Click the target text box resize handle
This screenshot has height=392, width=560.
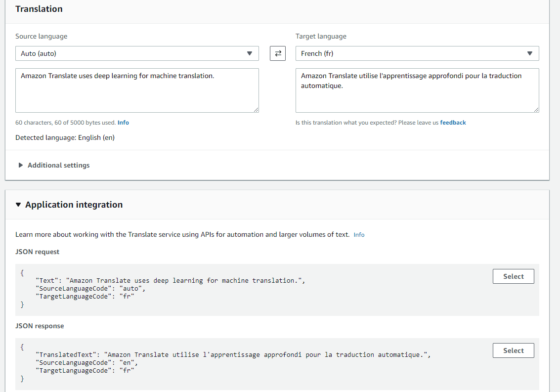click(x=536, y=110)
